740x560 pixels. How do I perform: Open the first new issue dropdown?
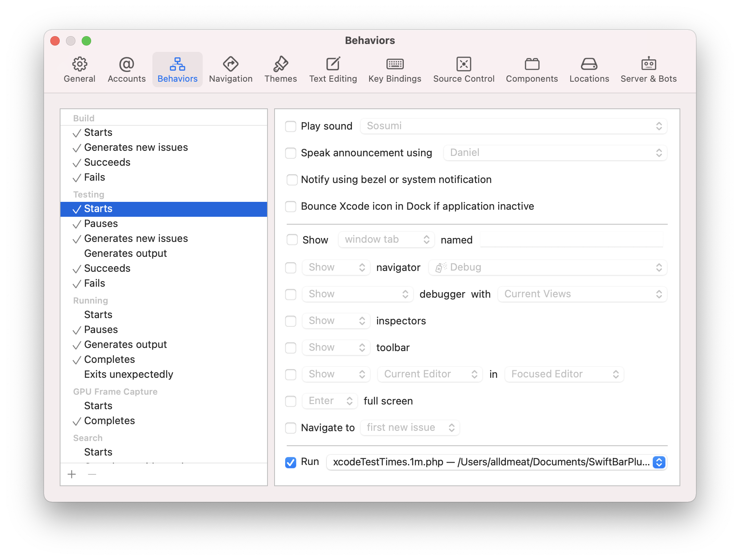point(410,428)
